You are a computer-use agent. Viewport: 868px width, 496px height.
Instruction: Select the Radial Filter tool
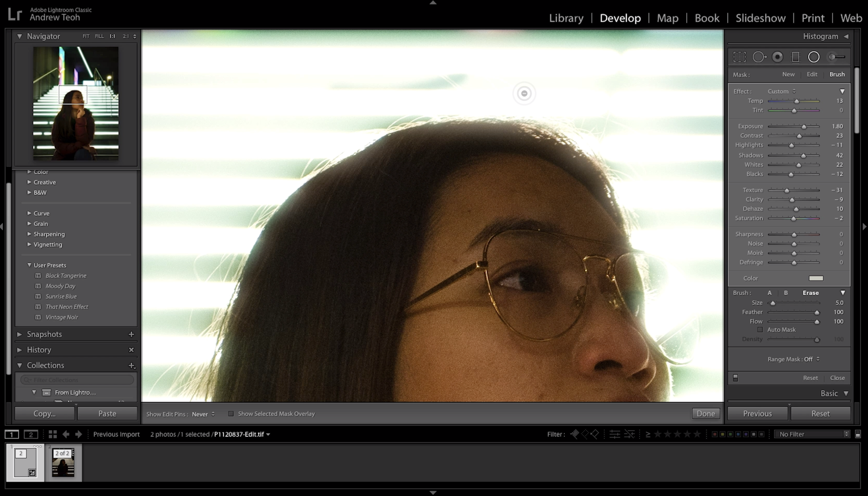click(x=813, y=57)
